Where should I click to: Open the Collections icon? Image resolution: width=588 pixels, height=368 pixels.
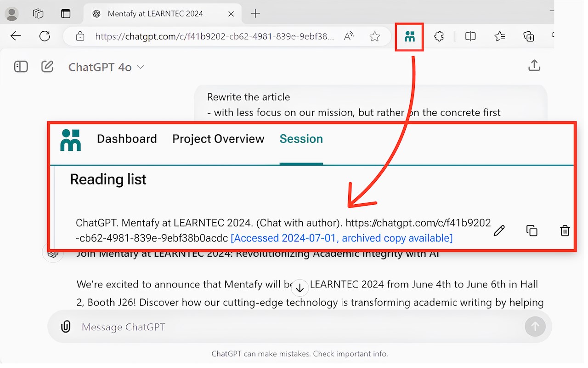tap(529, 36)
